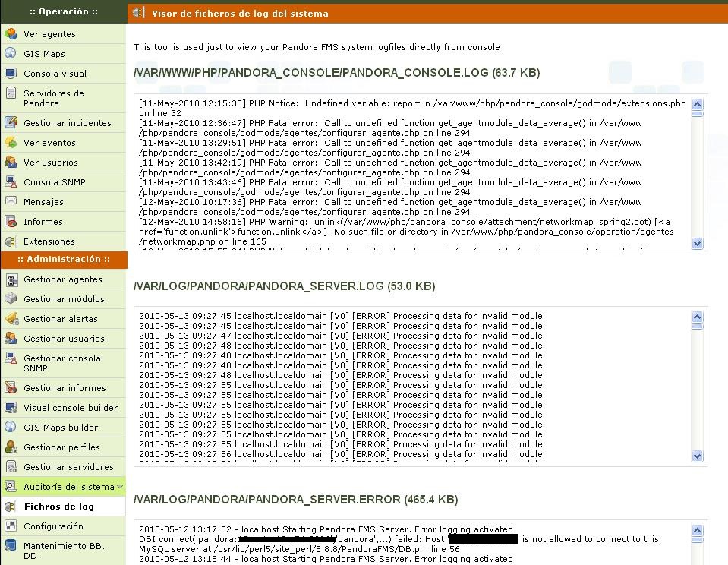The width and height of the screenshot is (728, 565).
Task: Click the Mantenimiento BB. DD. database icon
Action: click(11, 546)
